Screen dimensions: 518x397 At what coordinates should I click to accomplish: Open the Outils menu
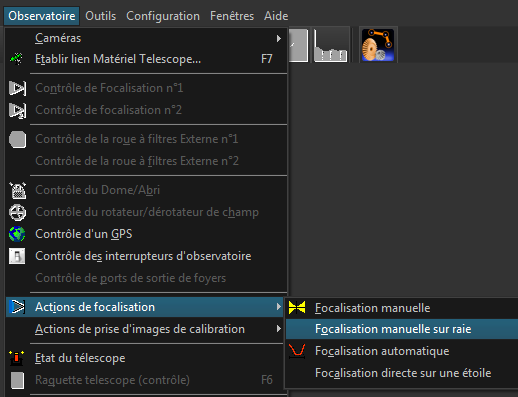(101, 16)
